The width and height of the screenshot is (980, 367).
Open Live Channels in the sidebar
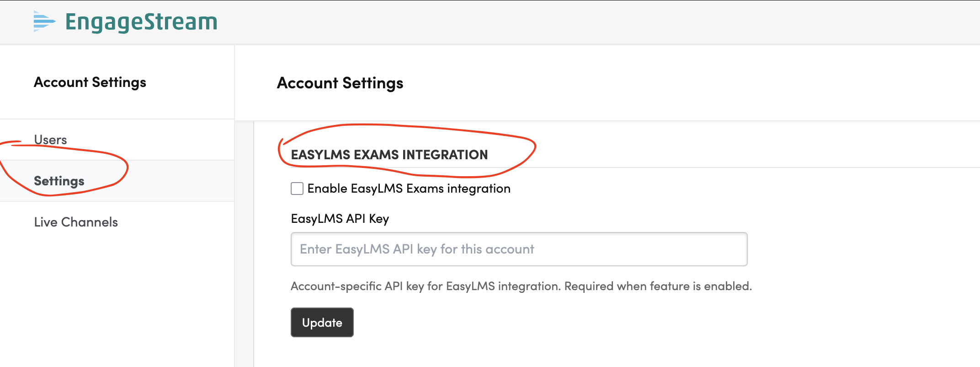point(117,222)
